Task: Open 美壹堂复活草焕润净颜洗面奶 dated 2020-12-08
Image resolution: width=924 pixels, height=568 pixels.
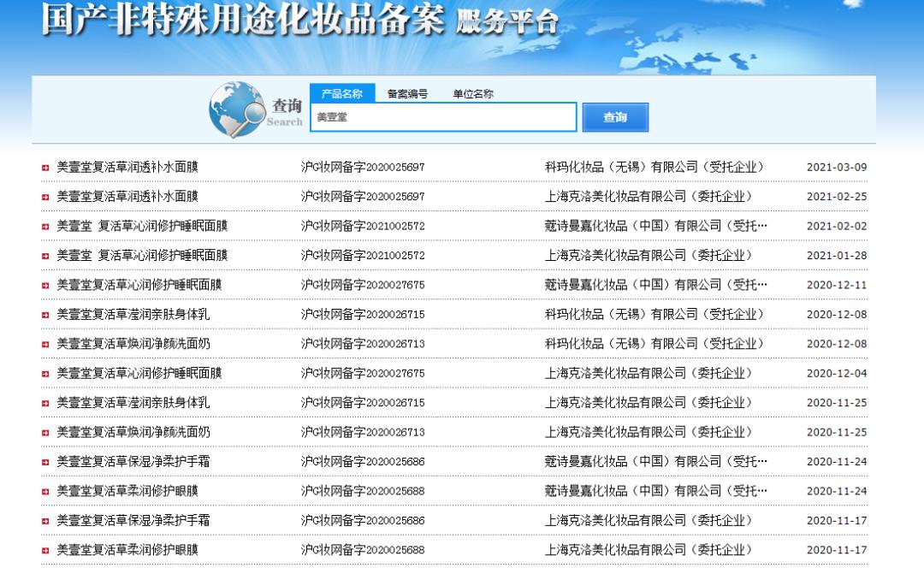Action: (x=133, y=344)
